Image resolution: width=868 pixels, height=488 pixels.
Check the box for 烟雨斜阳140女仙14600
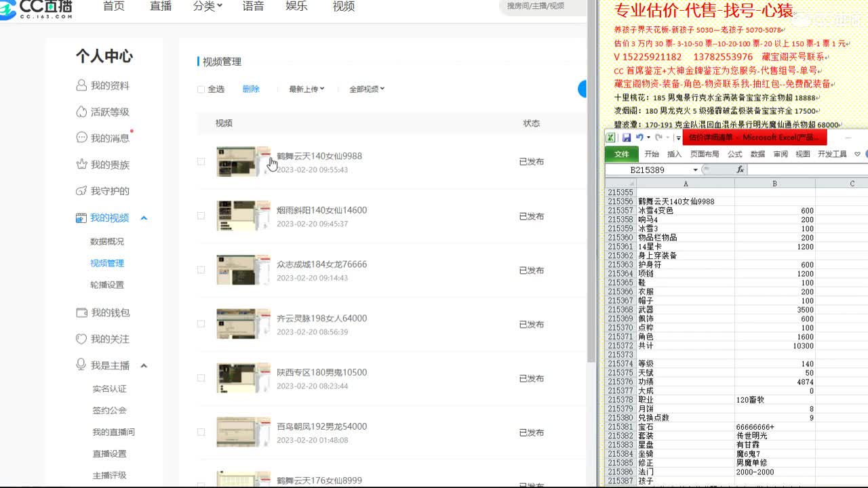[x=201, y=216]
